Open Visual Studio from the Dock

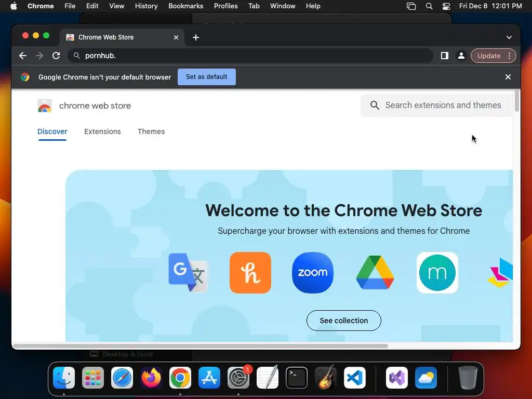(397, 378)
